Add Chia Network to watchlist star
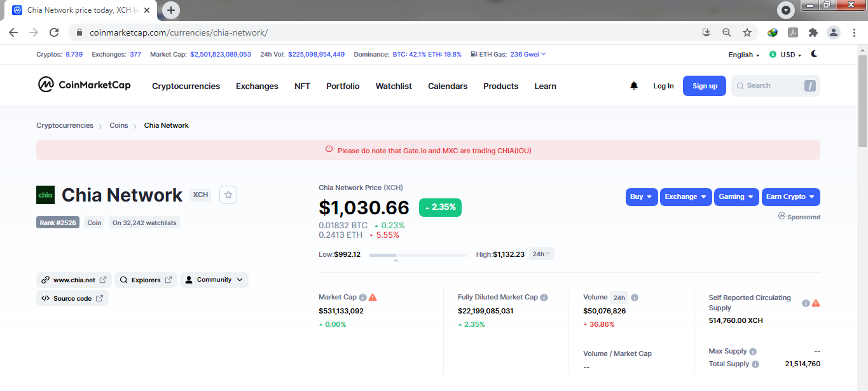 [228, 195]
